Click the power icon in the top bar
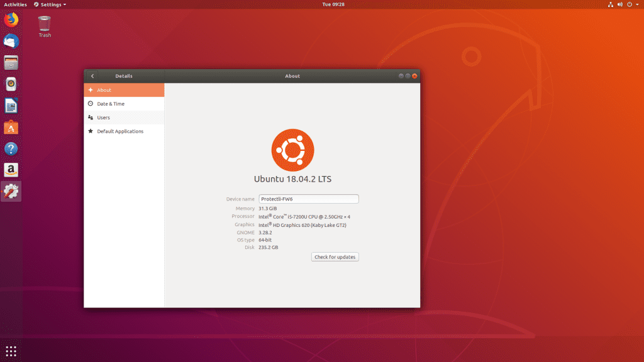 click(x=629, y=4)
